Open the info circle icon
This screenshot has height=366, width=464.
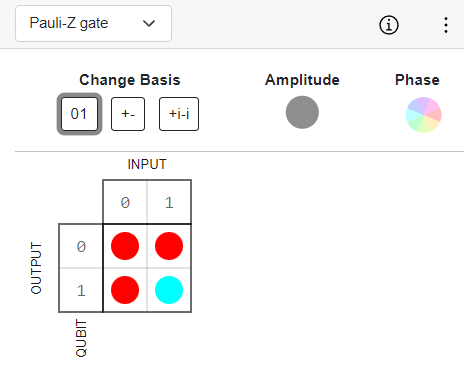pyautogui.click(x=389, y=25)
